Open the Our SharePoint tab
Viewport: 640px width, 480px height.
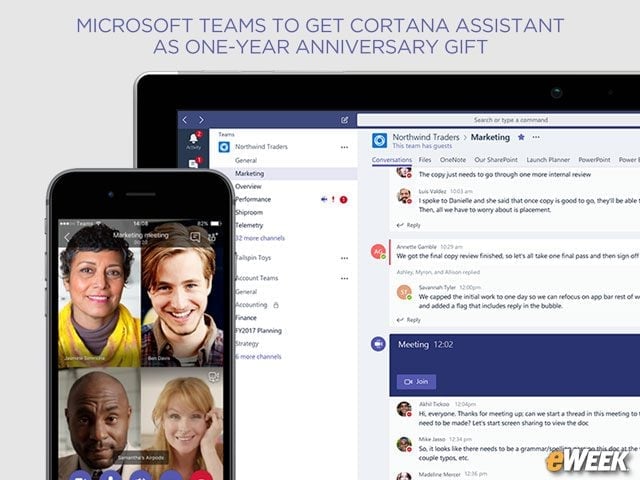click(x=496, y=160)
